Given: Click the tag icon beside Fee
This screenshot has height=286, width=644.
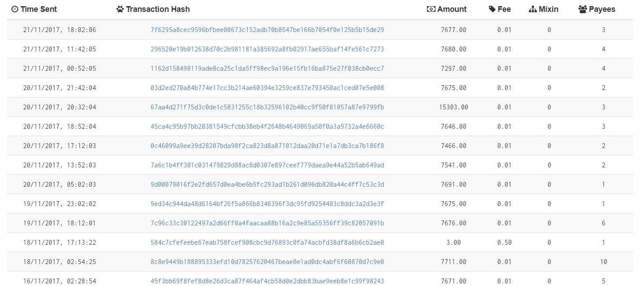Looking at the screenshot, I should (492, 9).
